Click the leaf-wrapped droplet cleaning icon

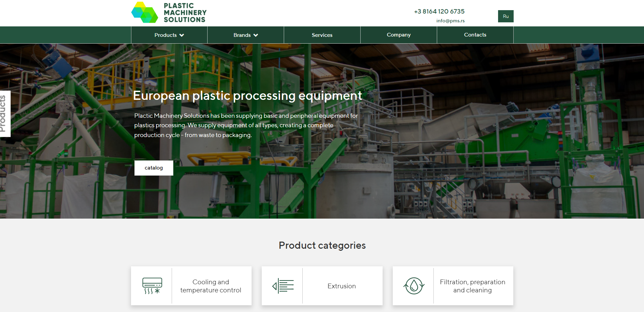click(x=413, y=285)
